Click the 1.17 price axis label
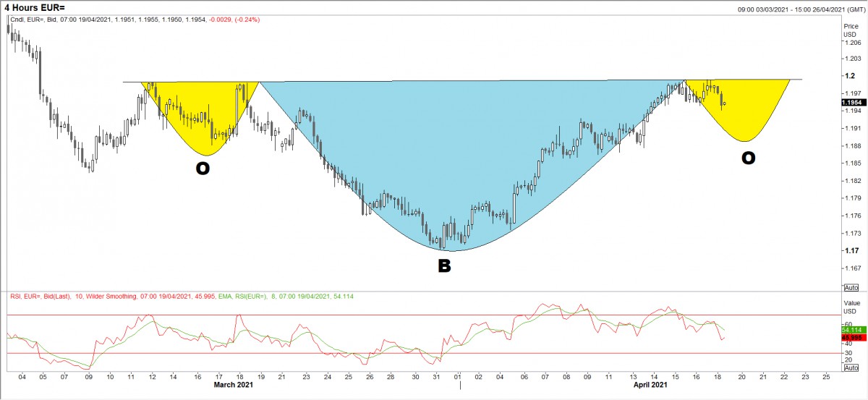Image resolution: width=868 pixels, height=400 pixels. click(x=851, y=251)
